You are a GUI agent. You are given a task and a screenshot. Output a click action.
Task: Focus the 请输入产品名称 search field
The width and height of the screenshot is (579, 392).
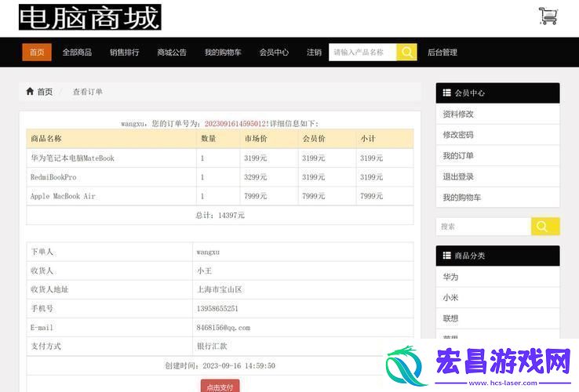pos(362,52)
